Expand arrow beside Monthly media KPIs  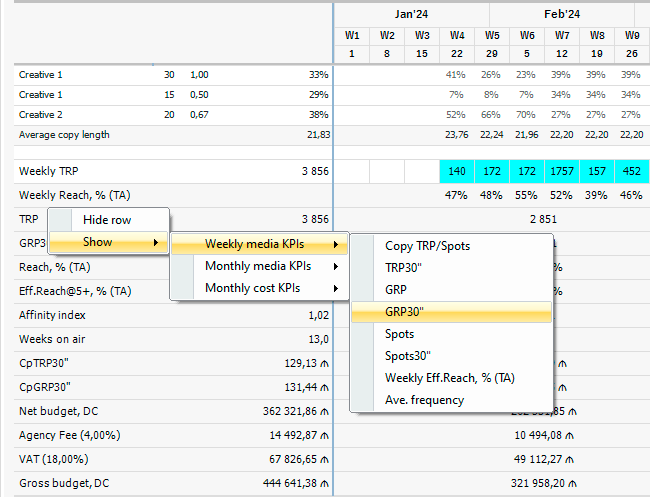[x=336, y=267]
